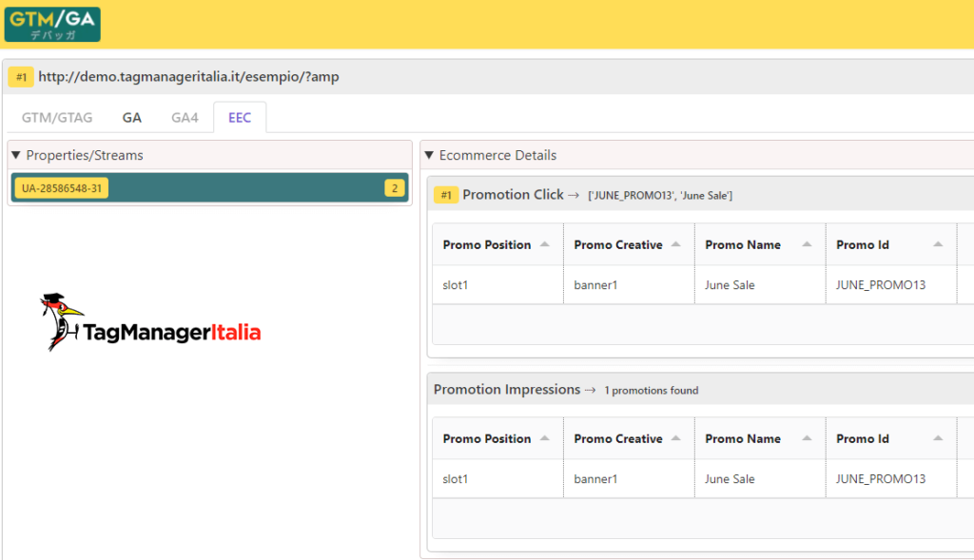This screenshot has width=974, height=560.
Task: Click June Sale cell in Promotion Impressions table
Action: pos(760,478)
